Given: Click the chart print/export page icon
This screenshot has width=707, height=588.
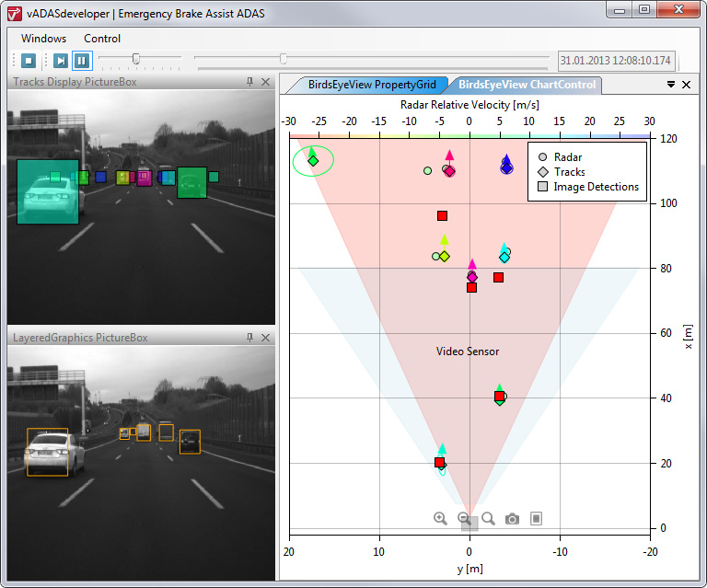Looking at the screenshot, I should point(536,519).
